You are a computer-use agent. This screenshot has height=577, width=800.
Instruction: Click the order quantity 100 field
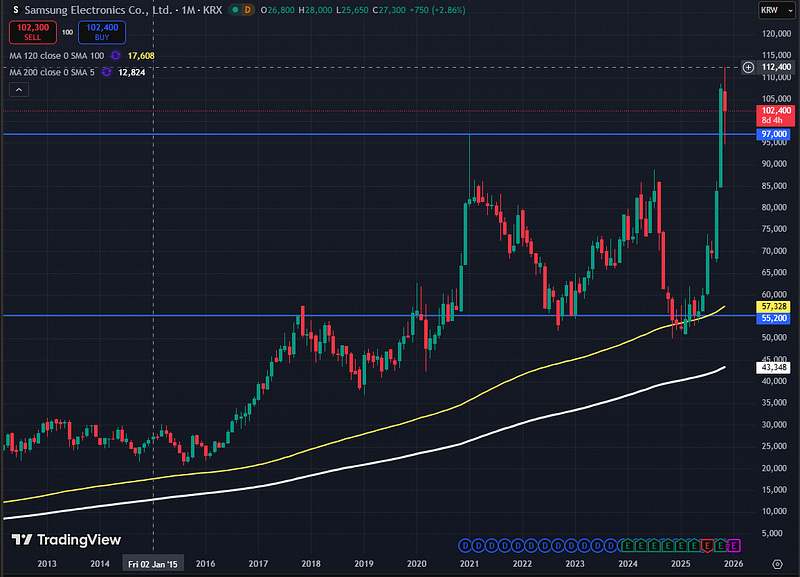67,32
